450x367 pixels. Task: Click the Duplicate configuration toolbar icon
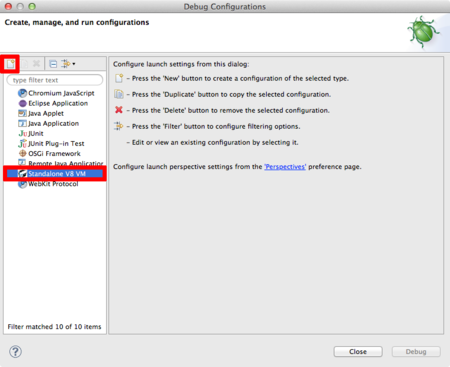pyautogui.click(x=25, y=64)
